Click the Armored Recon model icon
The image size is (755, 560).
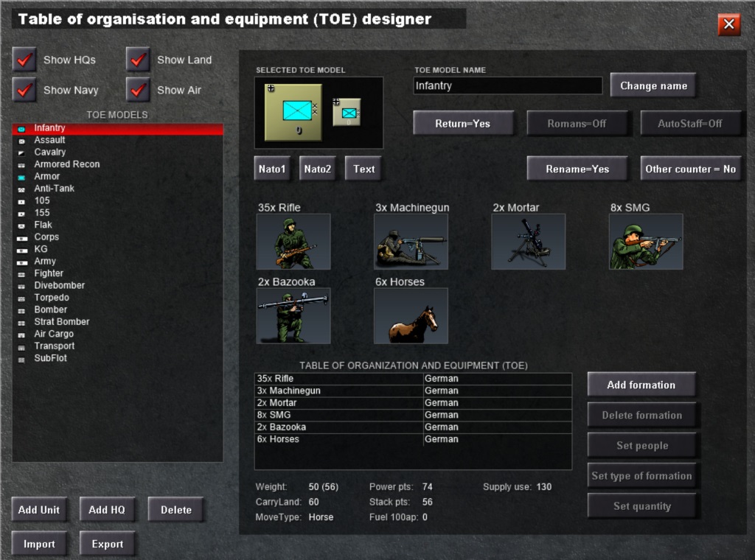pyautogui.click(x=21, y=165)
